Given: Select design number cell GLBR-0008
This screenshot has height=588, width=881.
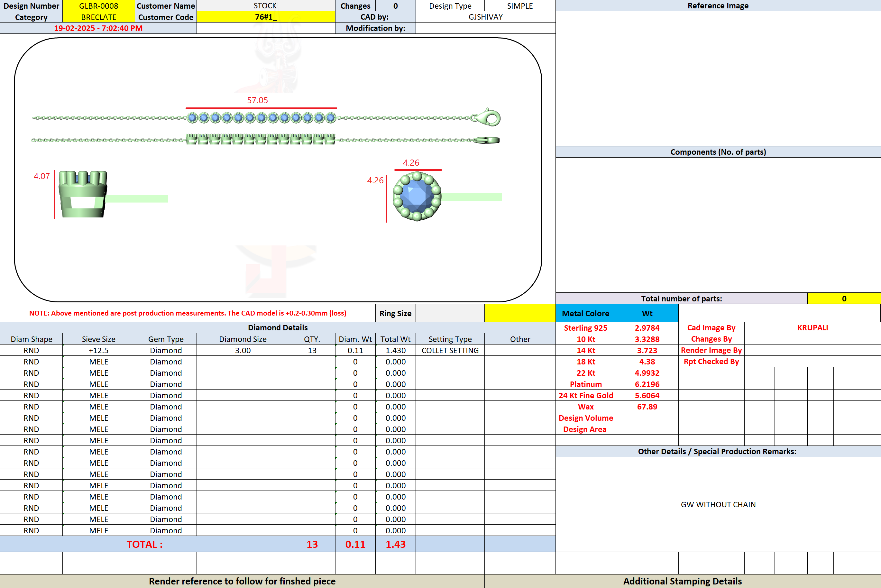Looking at the screenshot, I should 99,5.
